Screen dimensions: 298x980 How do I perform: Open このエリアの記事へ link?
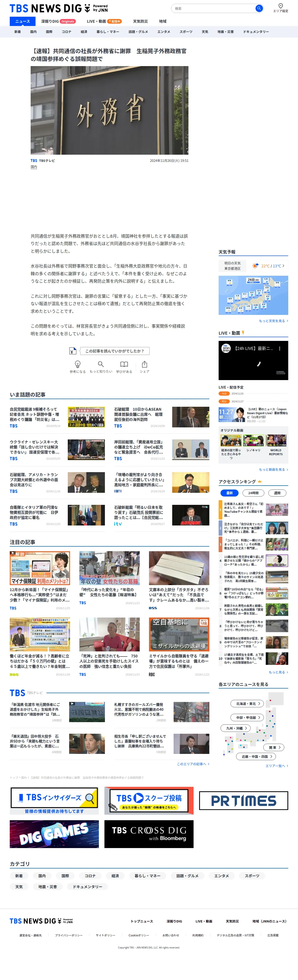(193, 764)
